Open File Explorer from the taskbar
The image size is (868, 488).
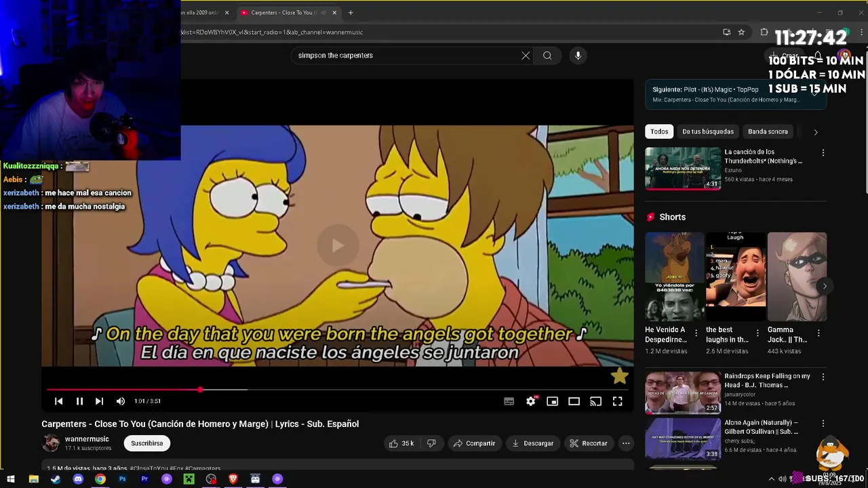[33, 479]
